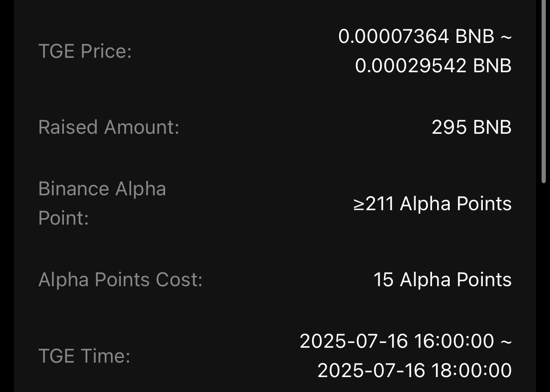Viewport: 550px width, 392px height.
Task: Select the 0.00029542 BNB upper price
Action: click(433, 66)
